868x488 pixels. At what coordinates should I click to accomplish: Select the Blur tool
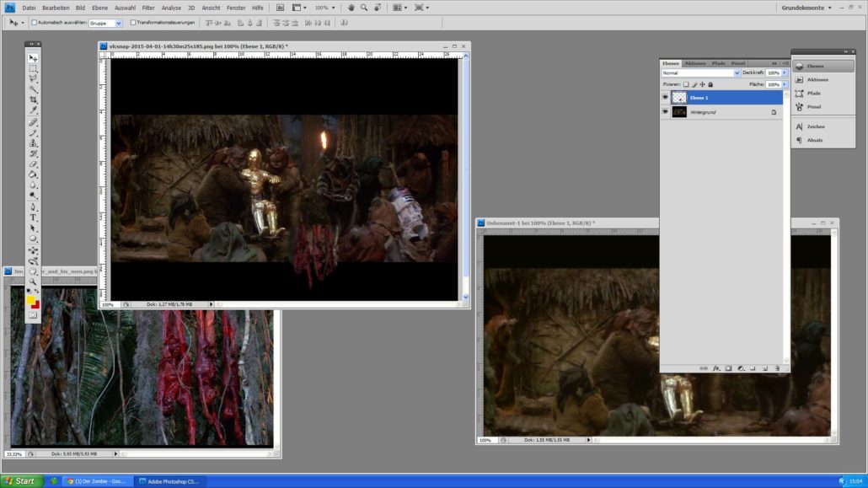[x=33, y=185]
